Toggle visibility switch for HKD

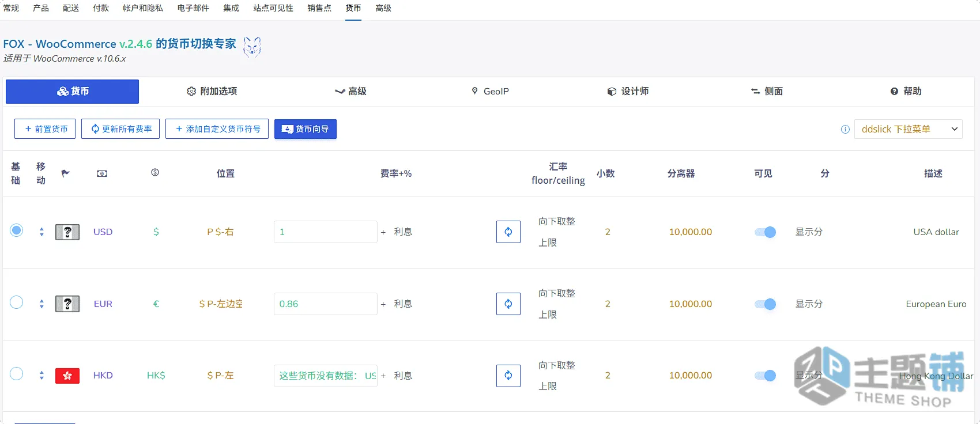click(x=766, y=376)
